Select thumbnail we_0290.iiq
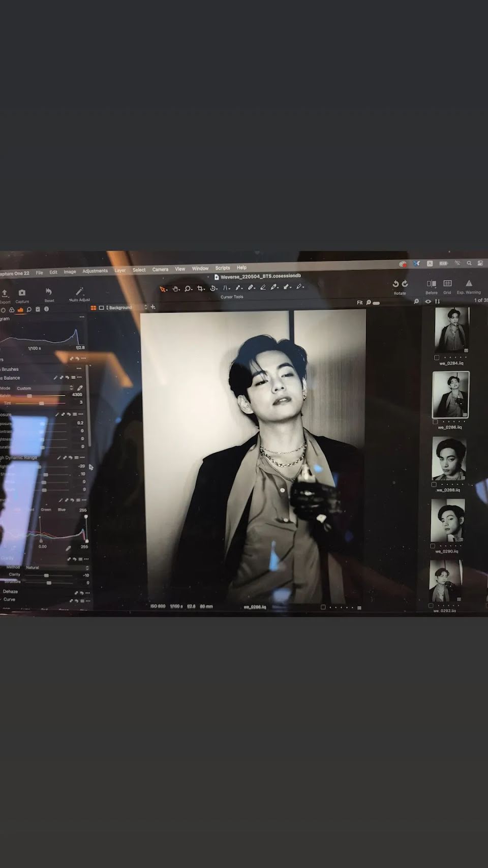The image size is (488, 868). [447, 521]
